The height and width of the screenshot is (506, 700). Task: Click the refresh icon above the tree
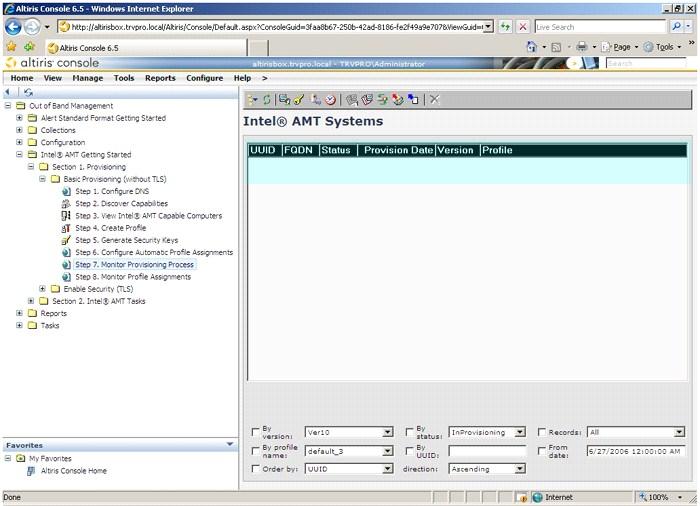click(29, 92)
